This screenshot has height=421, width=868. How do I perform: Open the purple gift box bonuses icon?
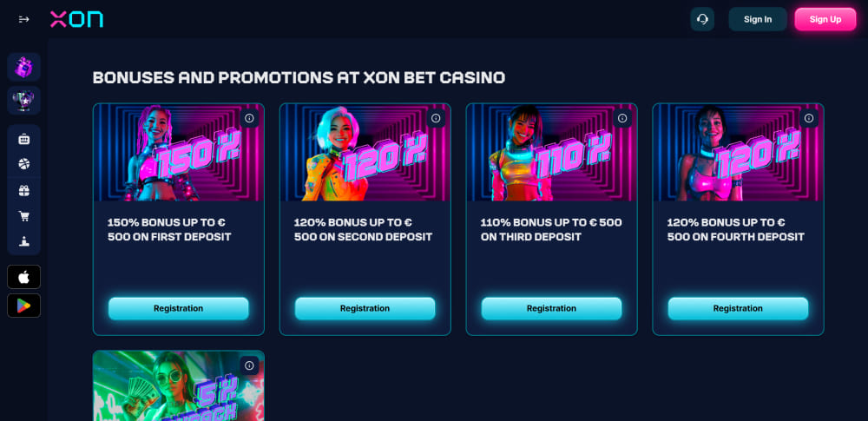pyautogui.click(x=23, y=67)
